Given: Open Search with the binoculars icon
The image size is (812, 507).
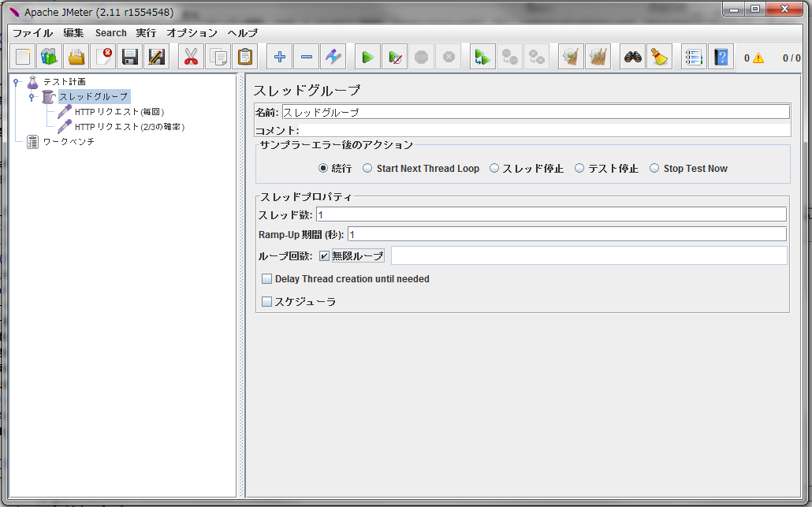Looking at the screenshot, I should (633, 57).
